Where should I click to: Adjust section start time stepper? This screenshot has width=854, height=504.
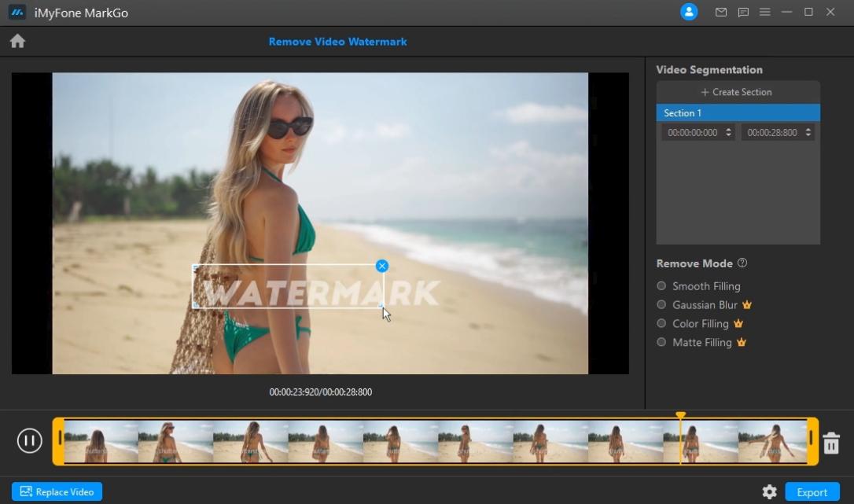728,133
